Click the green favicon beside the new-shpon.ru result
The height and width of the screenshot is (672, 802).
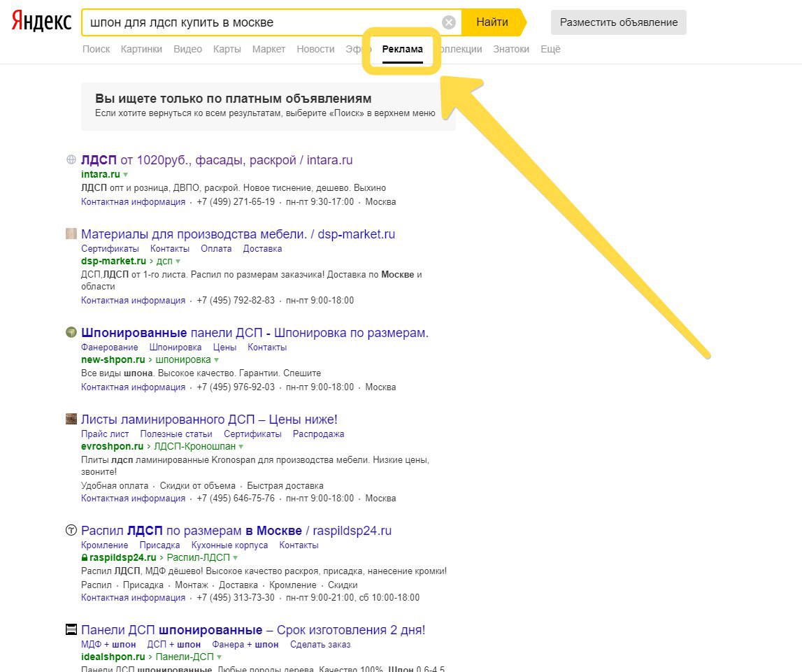click(71, 332)
